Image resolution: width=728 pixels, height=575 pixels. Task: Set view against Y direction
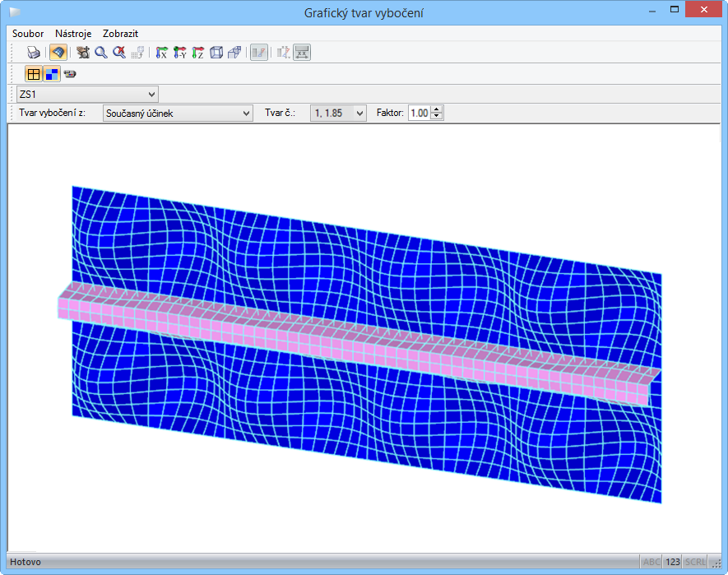pyautogui.click(x=180, y=53)
